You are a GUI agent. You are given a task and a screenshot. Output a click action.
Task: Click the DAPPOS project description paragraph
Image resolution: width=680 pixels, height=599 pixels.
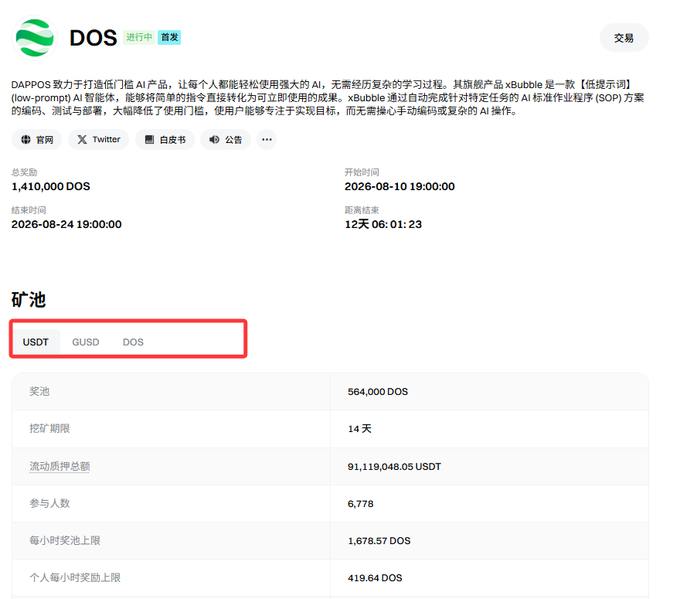point(327,98)
